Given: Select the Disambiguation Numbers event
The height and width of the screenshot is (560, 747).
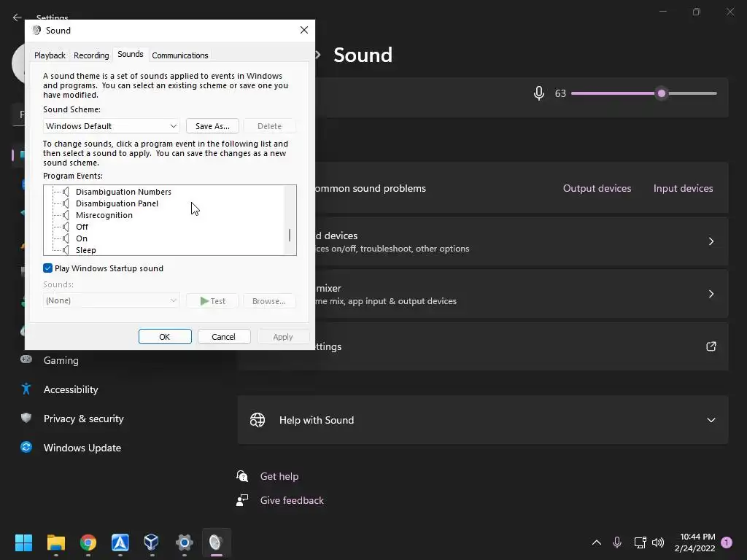Looking at the screenshot, I should pos(123,192).
